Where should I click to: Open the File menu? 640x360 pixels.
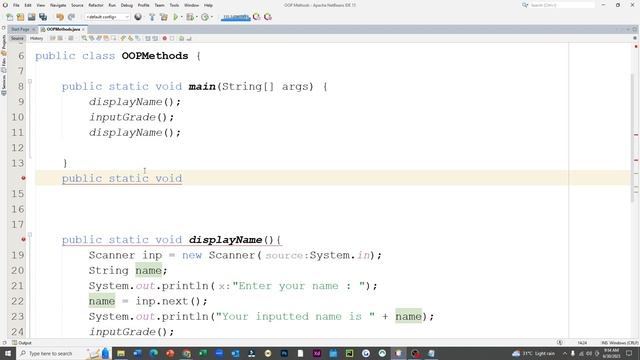point(16,5)
